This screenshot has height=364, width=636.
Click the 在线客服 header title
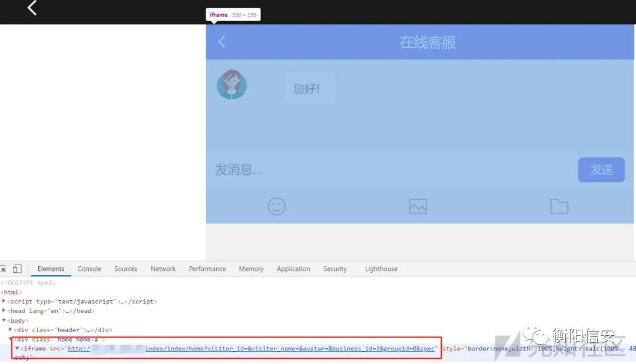(428, 42)
